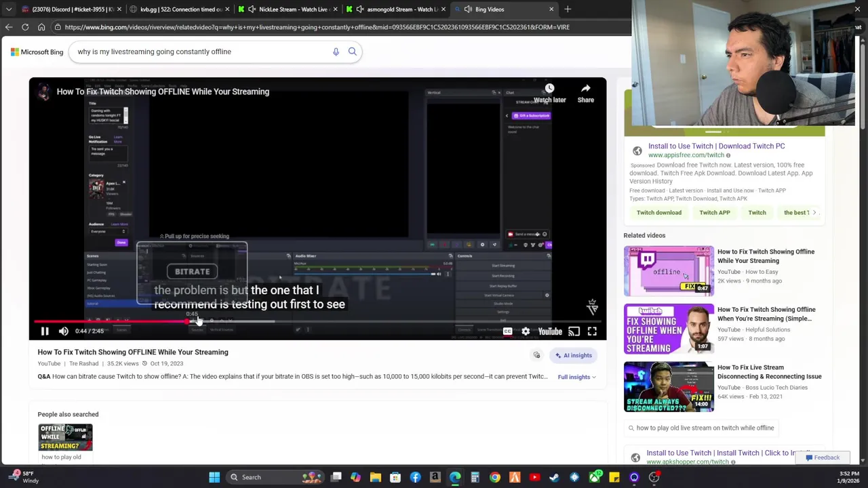868x488 pixels.
Task: Seek on the red video progress bar
Action: click(317, 322)
